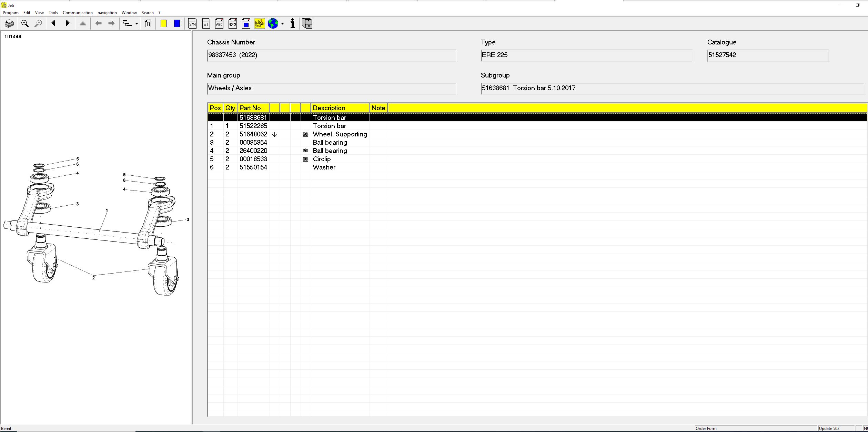Select highlighted row part 51638681

tap(537, 117)
